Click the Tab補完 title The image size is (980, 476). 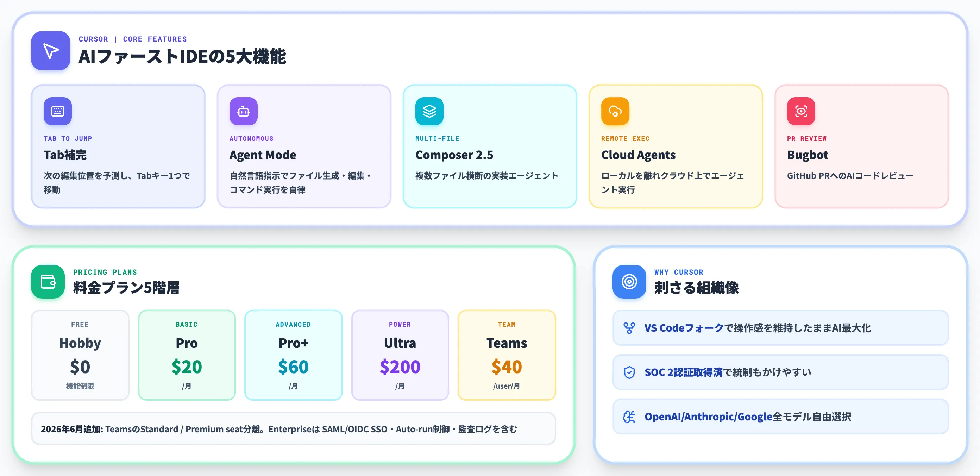(x=65, y=155)
